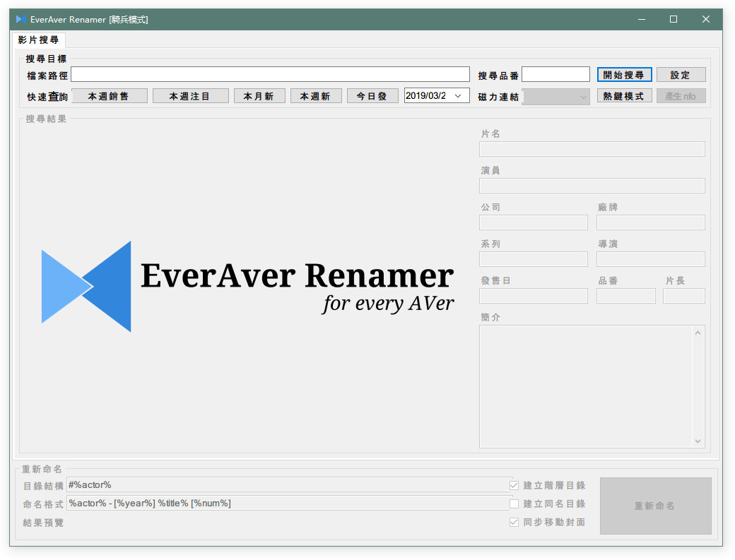
Task: Click the 演員 actor field
Action: (592, 186)
